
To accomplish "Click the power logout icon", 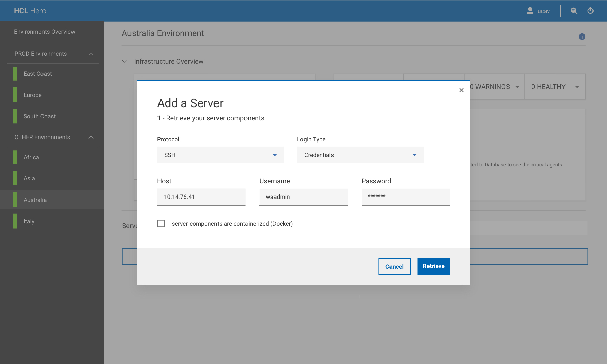I will (590, 11).
